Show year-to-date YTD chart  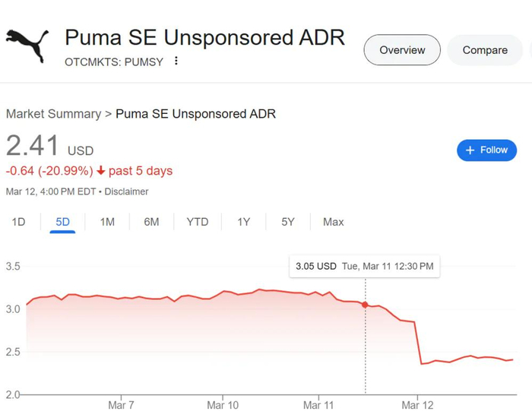[198, 222]
